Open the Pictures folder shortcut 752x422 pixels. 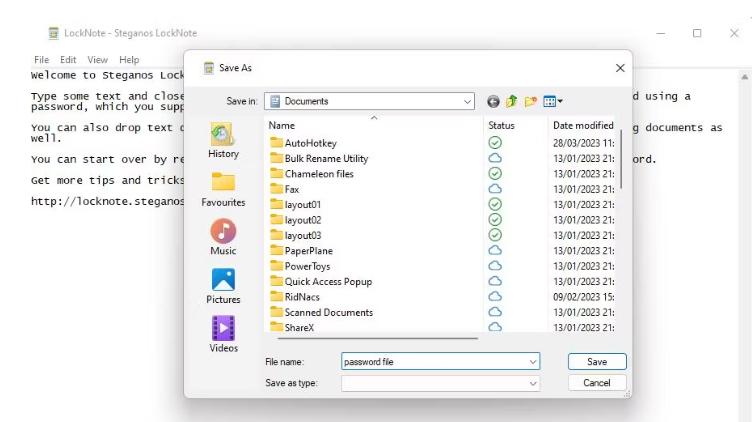[x=223, y=286]
